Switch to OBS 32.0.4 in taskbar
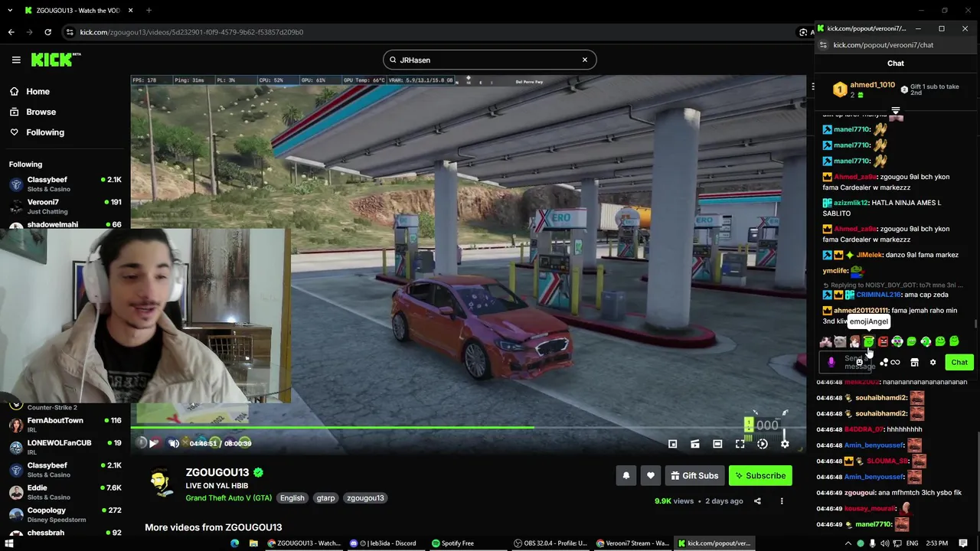980x551 pixels. point(551,543)
